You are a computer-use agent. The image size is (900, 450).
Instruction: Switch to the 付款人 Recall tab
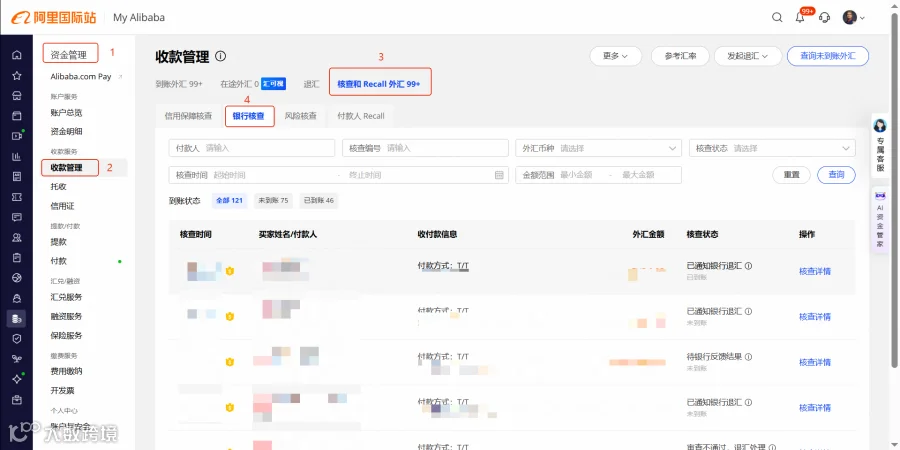click(361, 116)
